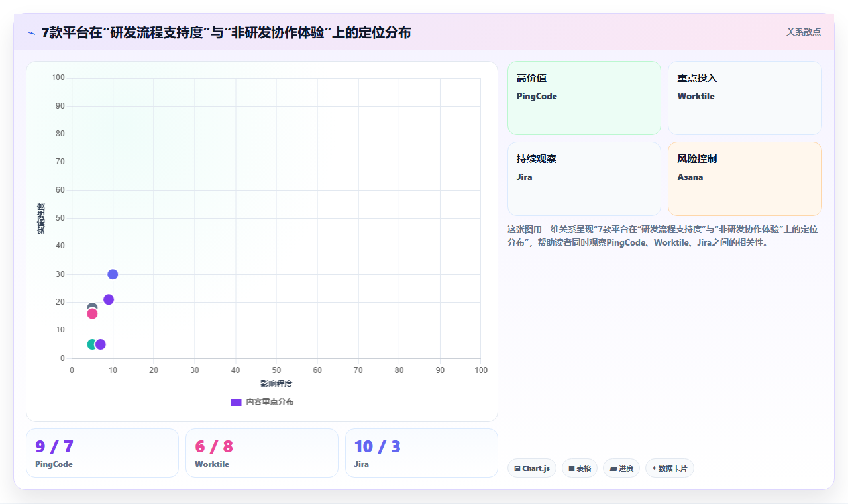This screenshot has height=504, width=848.
Task: Click the 进度 chip icon
Action: (x=613, y=468)
